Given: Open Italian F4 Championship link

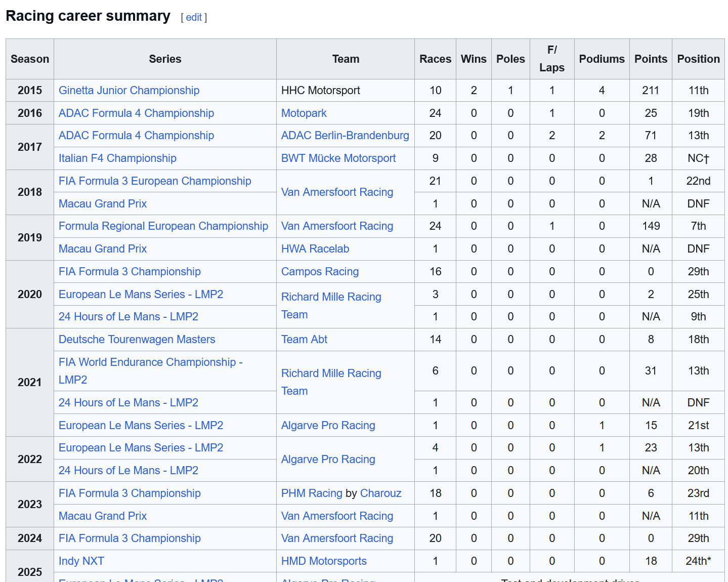Looking at the screenshot, I should pyautogui.click(x=117, y=158).
